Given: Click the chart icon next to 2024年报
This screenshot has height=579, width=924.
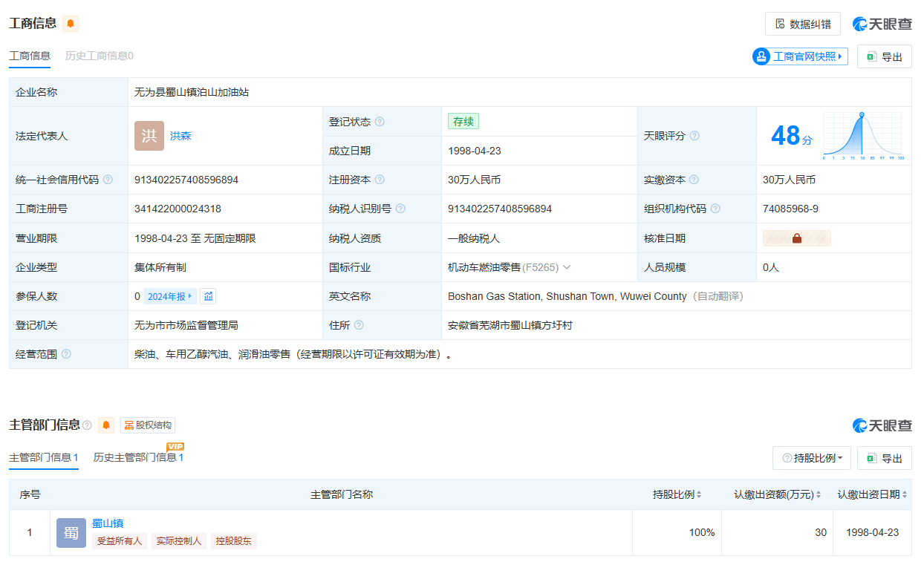Looking at the screenshot, I should coord(209,296).
